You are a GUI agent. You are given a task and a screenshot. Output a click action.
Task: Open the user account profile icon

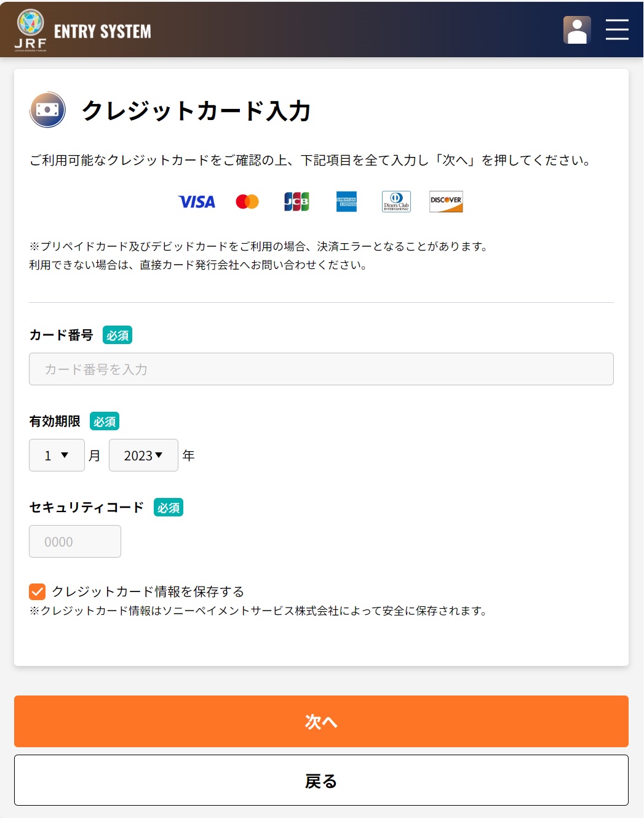(x=576, y=30)
